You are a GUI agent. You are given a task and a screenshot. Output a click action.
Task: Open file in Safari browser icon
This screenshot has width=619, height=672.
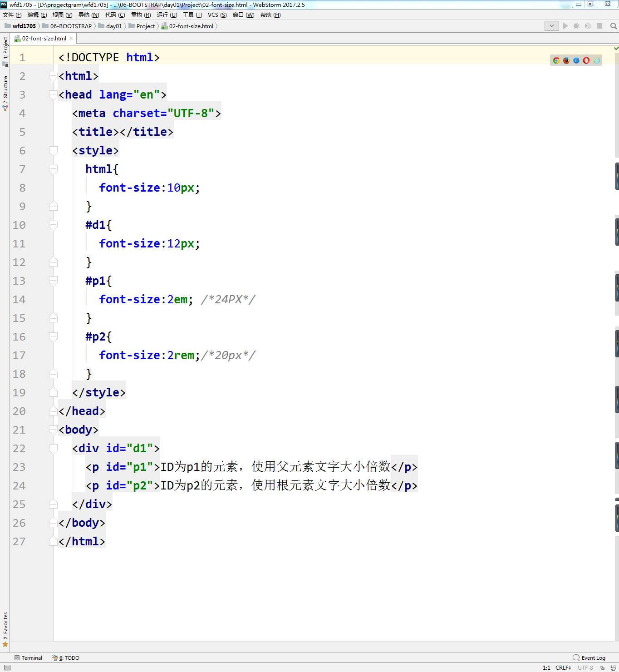pyautogui.click(x=576, y=60)
